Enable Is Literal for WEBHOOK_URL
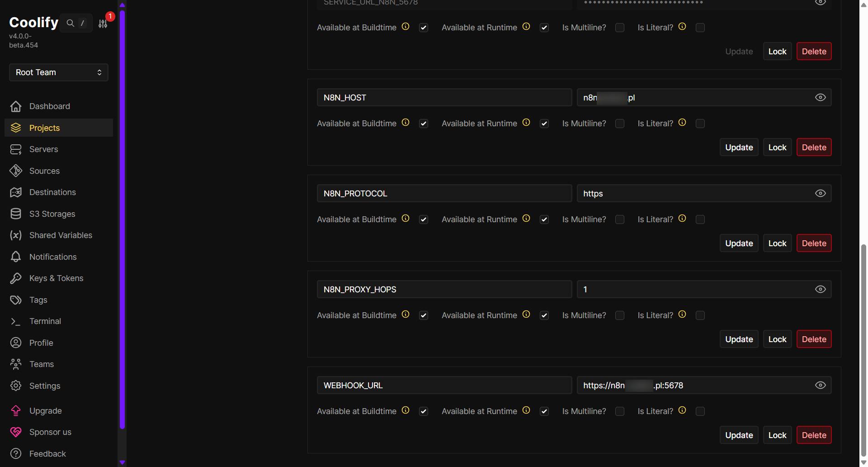The image size is (868, 467). tap(700, 411)
